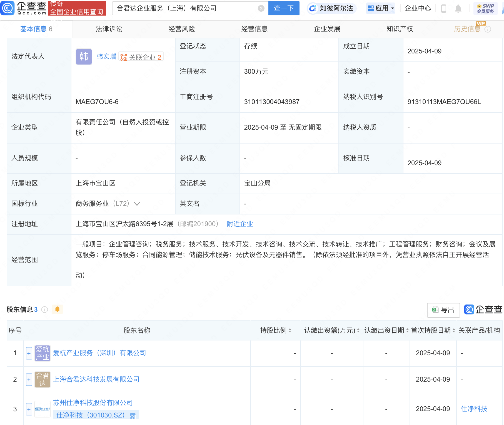Open notifications bell icon
504x425 pixels.
tap(458, 9)
